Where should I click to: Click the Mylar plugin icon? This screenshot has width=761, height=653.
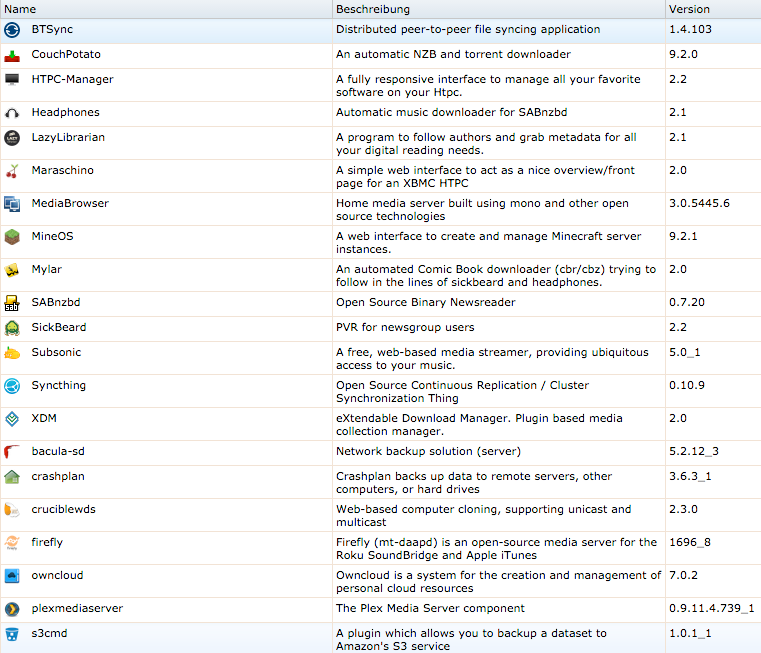[12, 270]
